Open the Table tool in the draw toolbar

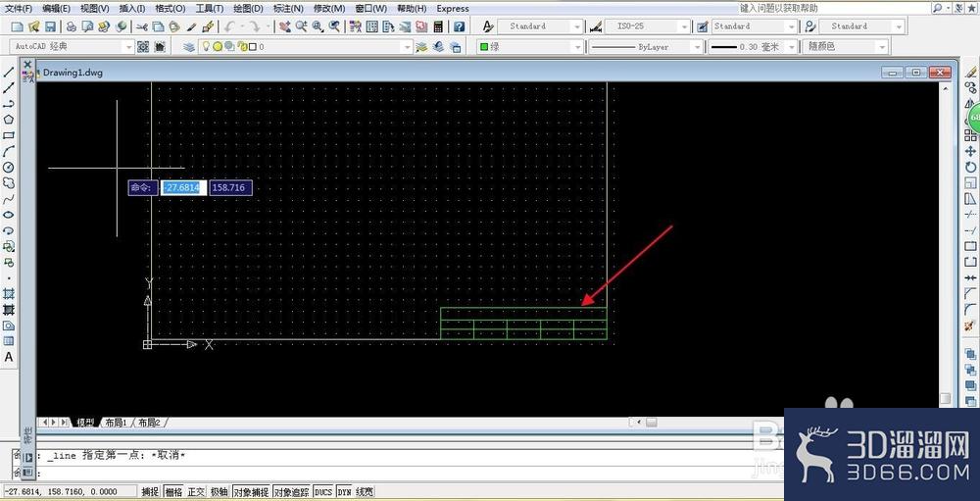(x=9, y=341)
